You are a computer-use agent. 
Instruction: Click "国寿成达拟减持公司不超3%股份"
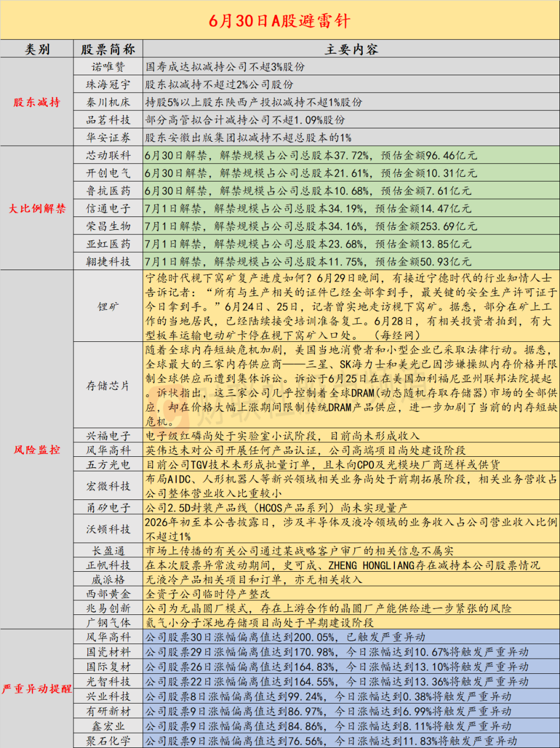[x=225, y=67]
